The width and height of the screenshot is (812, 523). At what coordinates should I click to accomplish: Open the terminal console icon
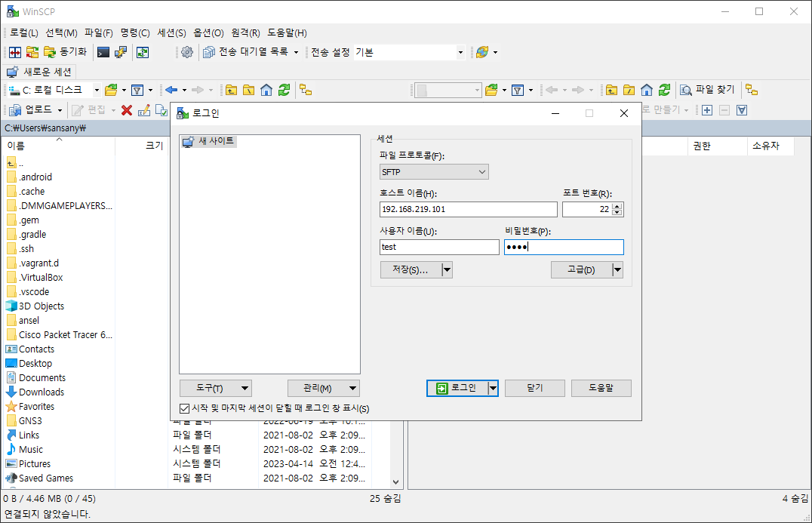(x=103, y=52)
